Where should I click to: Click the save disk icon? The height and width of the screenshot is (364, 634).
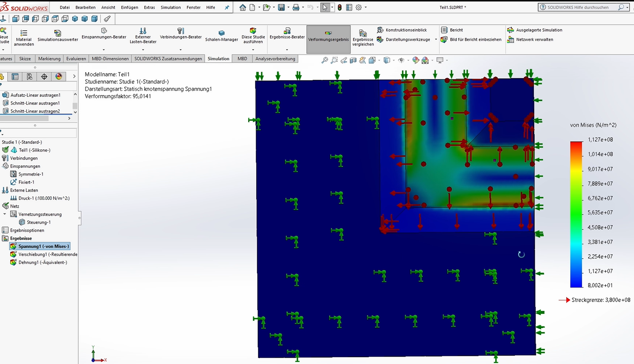coord(281,7)
